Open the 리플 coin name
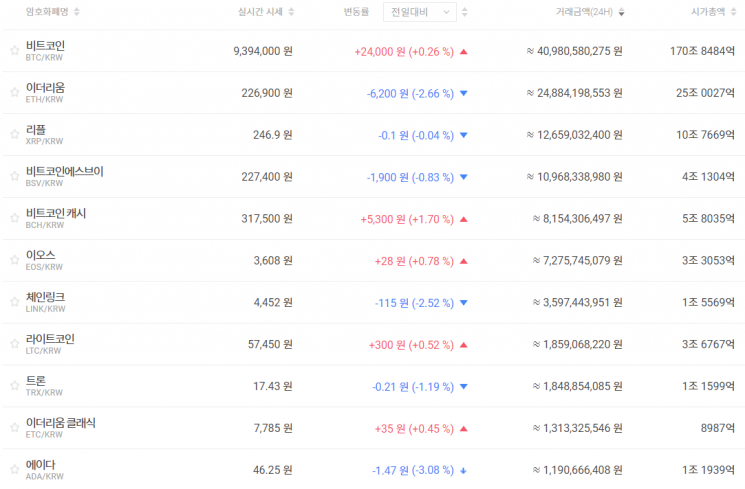The height and width of the screenshot is (489, 745). 36,129
